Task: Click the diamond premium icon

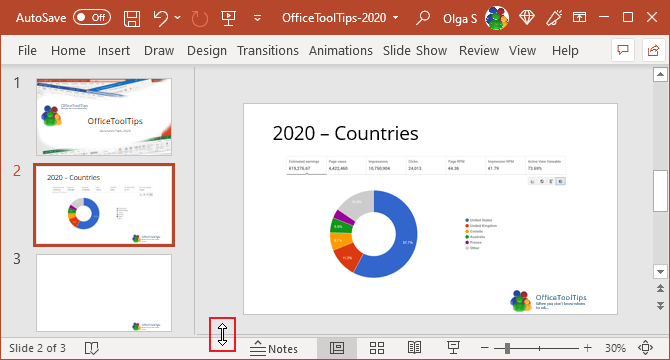Action: [527, 18]
